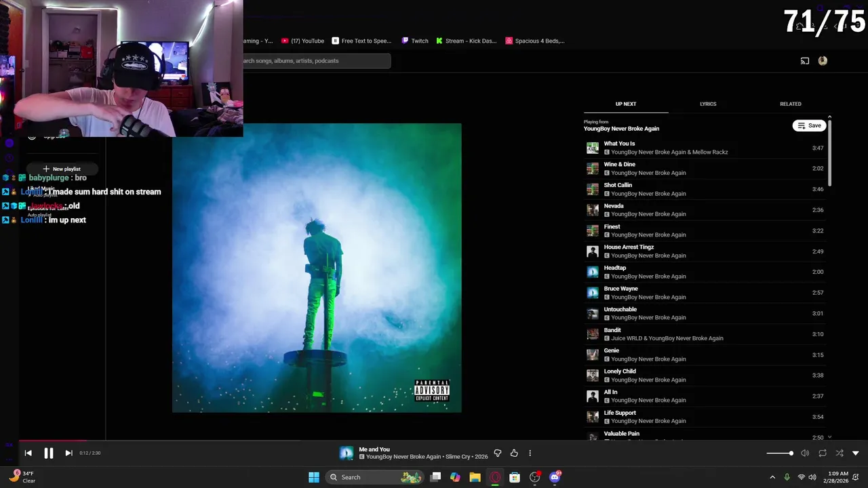This screenshot has width=868, height=488.
Task: Play Life Support from the queue
Action: (705, 416)
